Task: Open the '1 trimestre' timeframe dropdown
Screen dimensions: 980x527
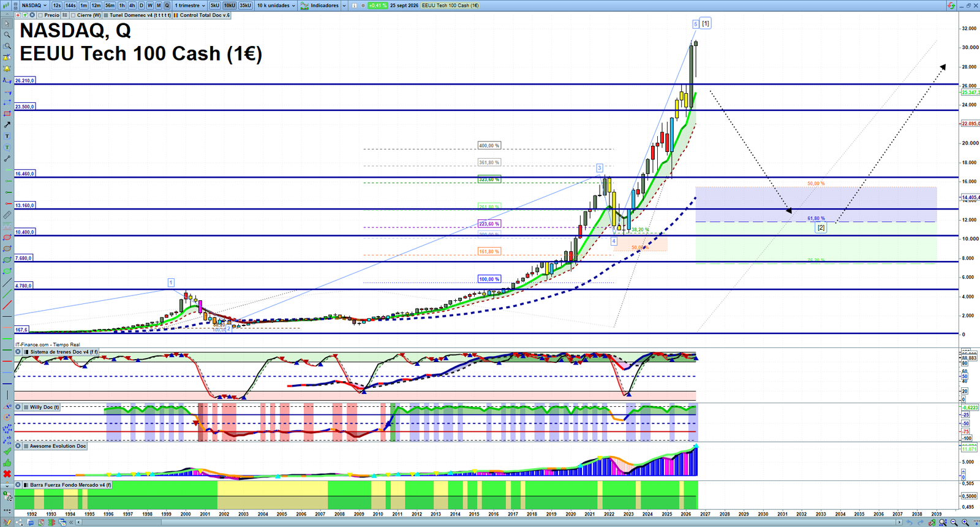Action: (x=190, y=6)
